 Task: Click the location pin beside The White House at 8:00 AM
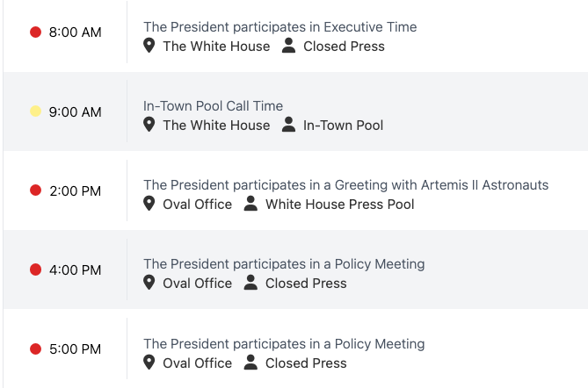(149, 47)
